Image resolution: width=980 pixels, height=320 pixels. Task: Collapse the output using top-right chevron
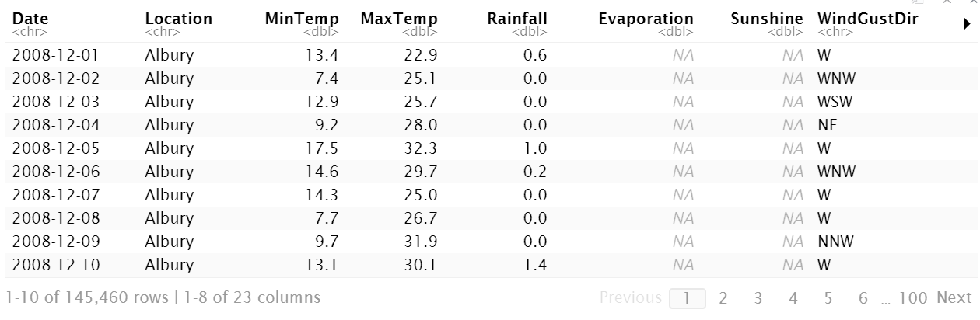947,2
